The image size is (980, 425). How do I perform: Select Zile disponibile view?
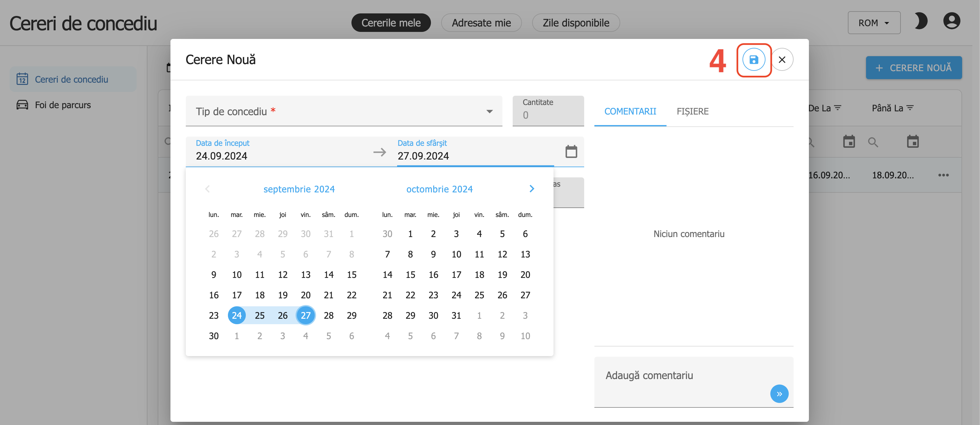576,23
